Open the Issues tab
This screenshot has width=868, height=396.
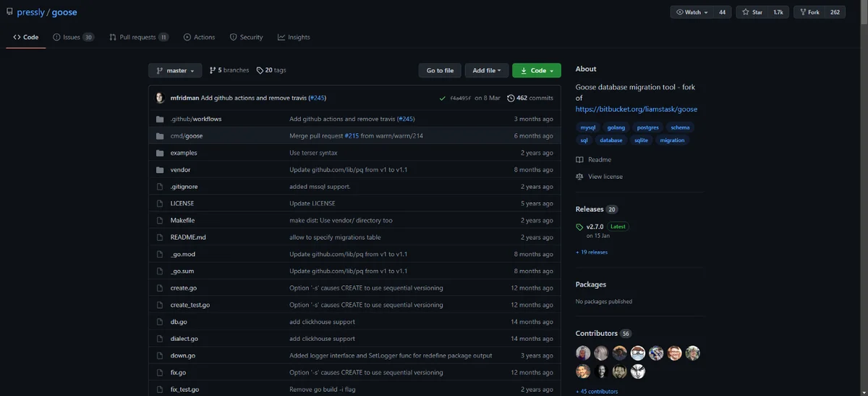74,37
